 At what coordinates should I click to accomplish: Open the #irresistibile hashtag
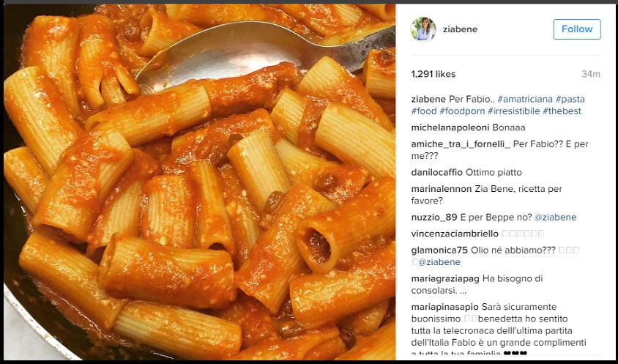(513, 111)
